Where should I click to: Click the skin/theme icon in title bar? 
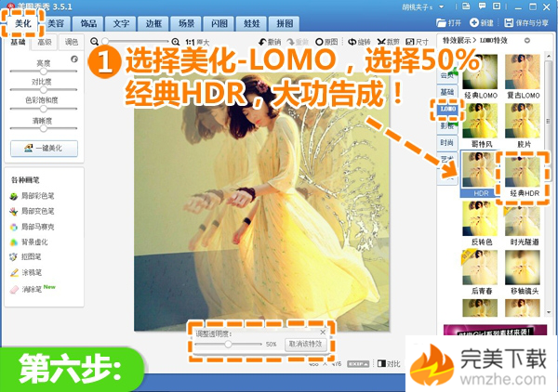pos(466,7)
